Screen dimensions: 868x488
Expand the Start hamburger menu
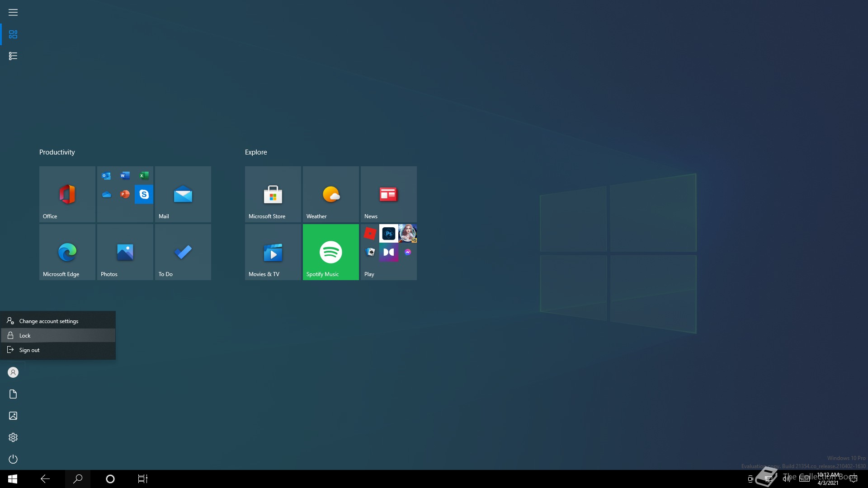point(13,12)
